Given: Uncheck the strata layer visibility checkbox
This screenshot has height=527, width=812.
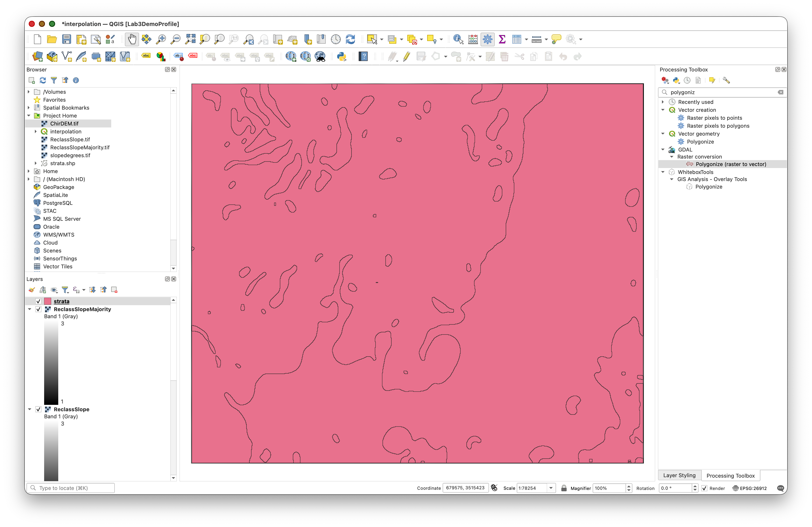Looking at the screenshot, I should pos(38,301).
